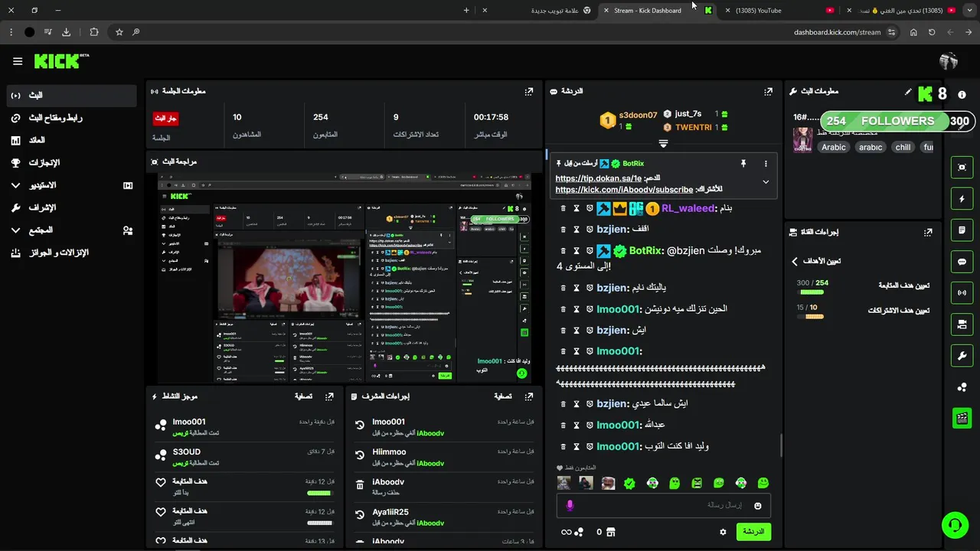Click the pencil edit icon in stream info
Viewport: 980px width, 551px height.
pyautogui.click(x=909, y=92)
